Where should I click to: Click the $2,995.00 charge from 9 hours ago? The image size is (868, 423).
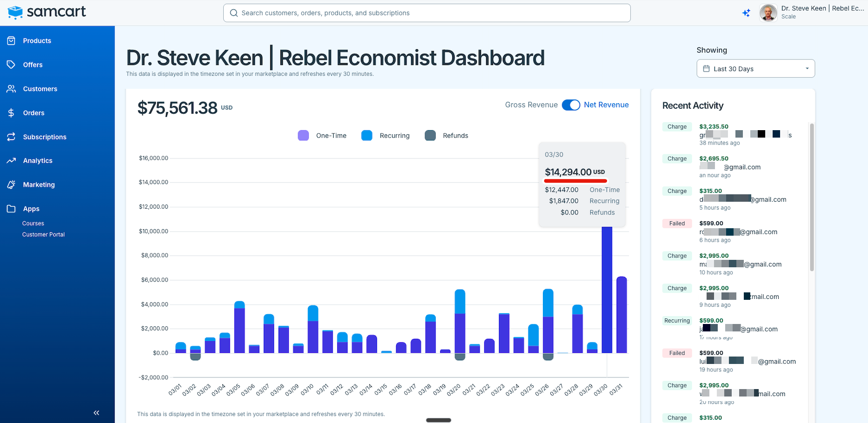click(x=714, y=288)
